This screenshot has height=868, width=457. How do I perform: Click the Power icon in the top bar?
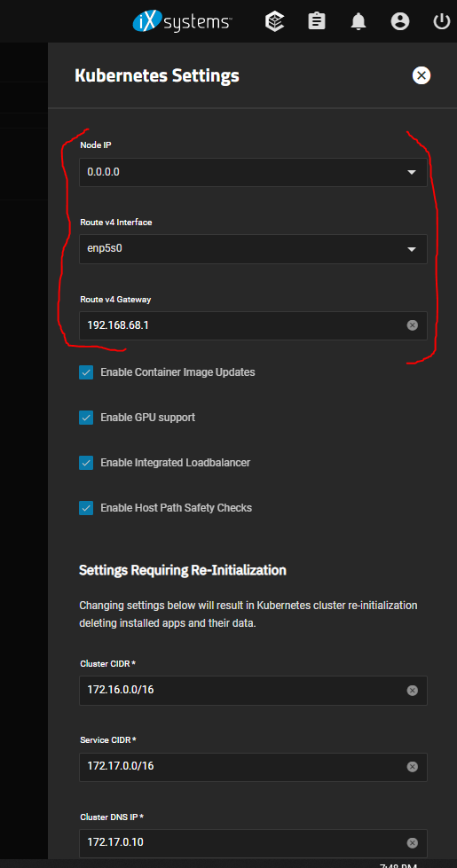click(442, 21)
